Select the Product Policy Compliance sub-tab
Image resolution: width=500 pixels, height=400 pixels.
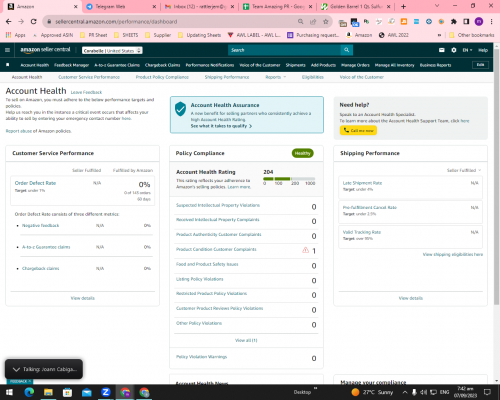(162, 77)
